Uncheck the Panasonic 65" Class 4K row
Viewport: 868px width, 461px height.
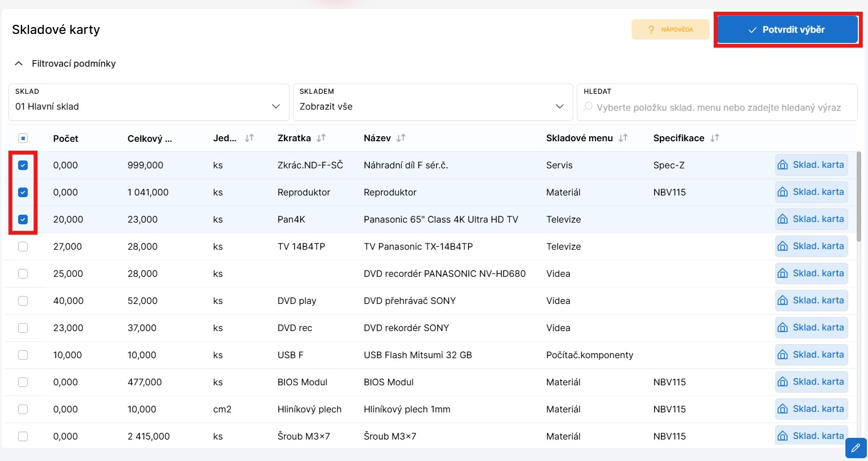(x=23, y=220)
